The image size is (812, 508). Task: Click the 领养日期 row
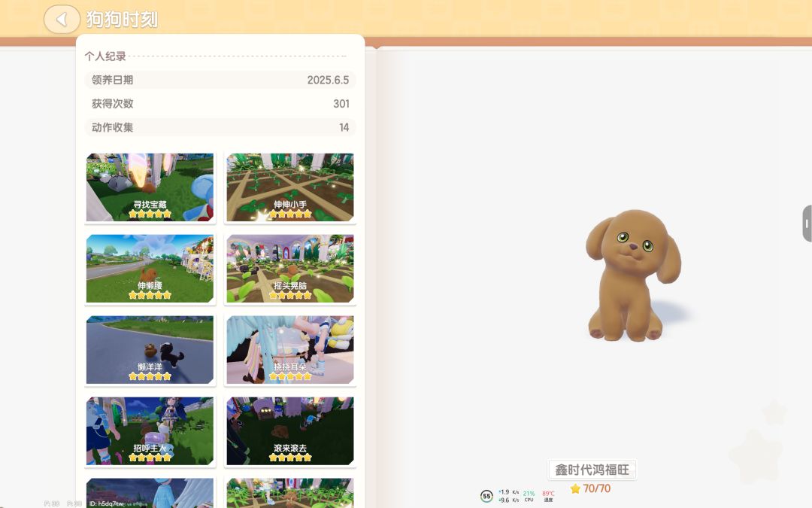click(x=220, y=80)
